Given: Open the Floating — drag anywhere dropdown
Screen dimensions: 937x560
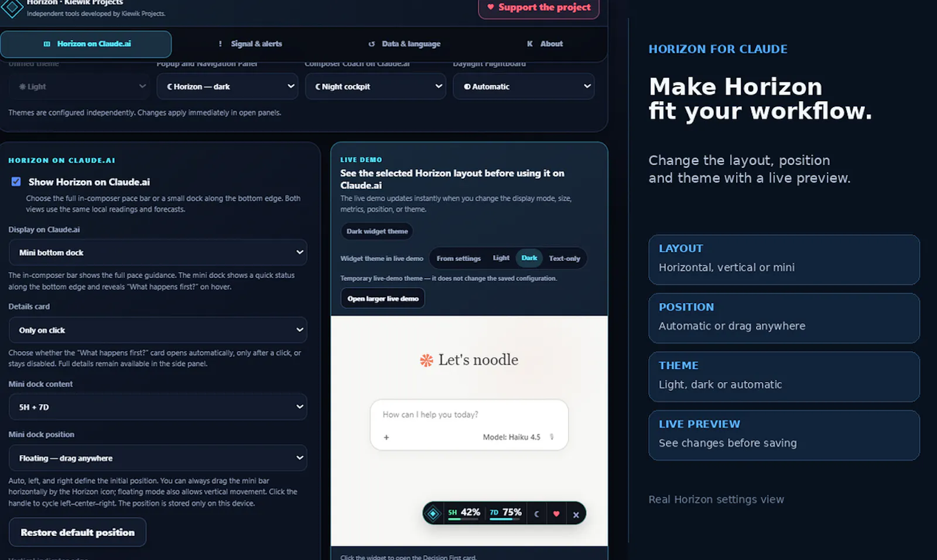Looking at the screenshot, I should tap(158, 458).
